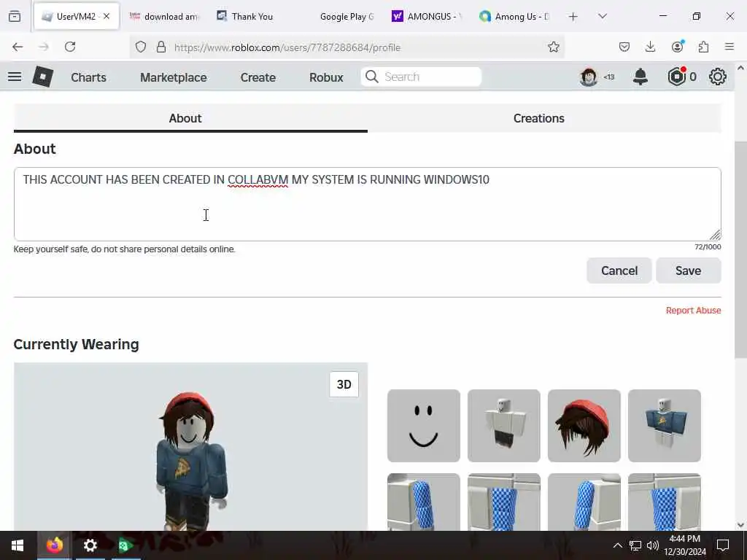
Task: Click the avatar headshot in the header
Action: click(589, 77)
